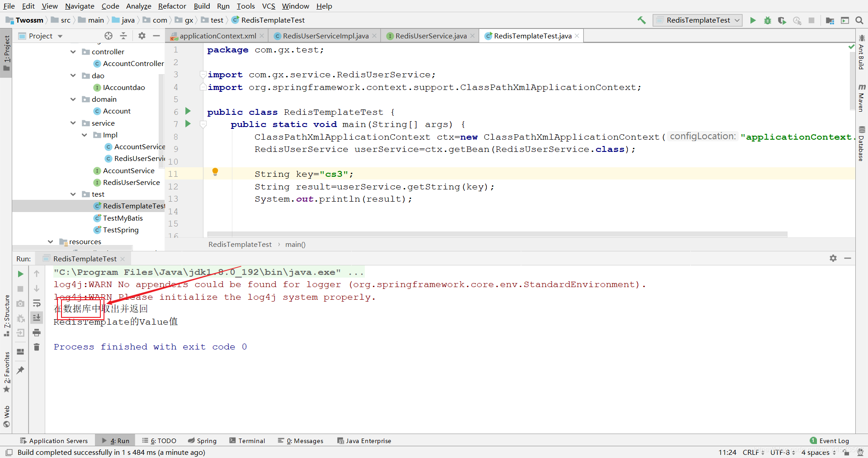Open the TestMyBatis class in project tree

123,218
